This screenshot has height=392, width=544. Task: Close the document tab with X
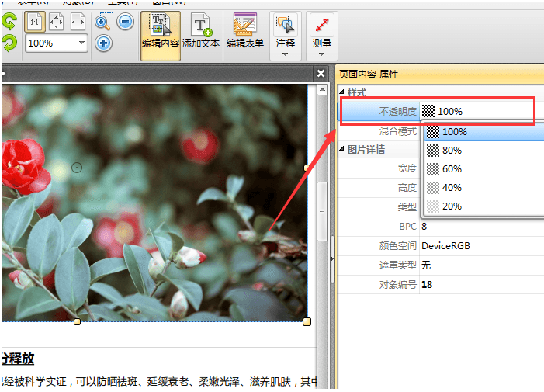pos(321,74)
